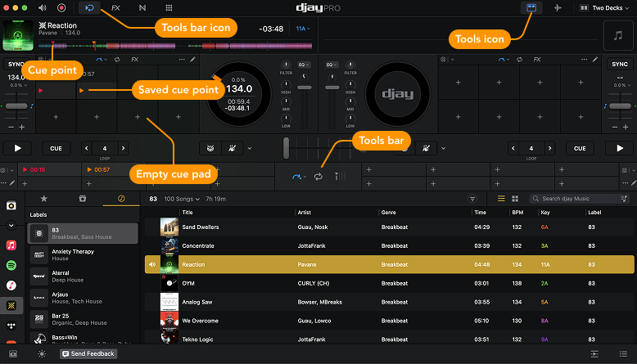Click the crossfader slider between the decks
Viewport: 637px width, 364px height.
pyautogui.click(x=286, y=148)
